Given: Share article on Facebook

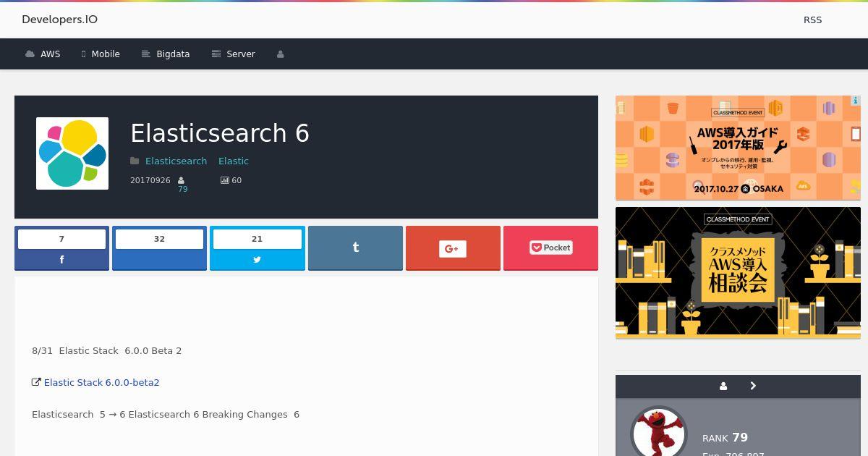Looking at the screenshot, I should tap(61, 248).
